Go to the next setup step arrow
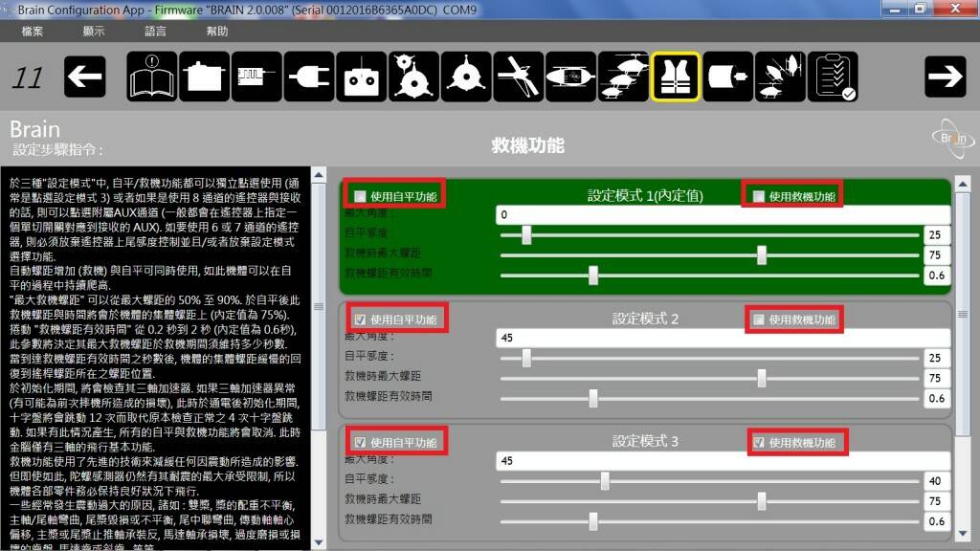The width and height of the screenshot is (980, 551). tap(945, 77)
